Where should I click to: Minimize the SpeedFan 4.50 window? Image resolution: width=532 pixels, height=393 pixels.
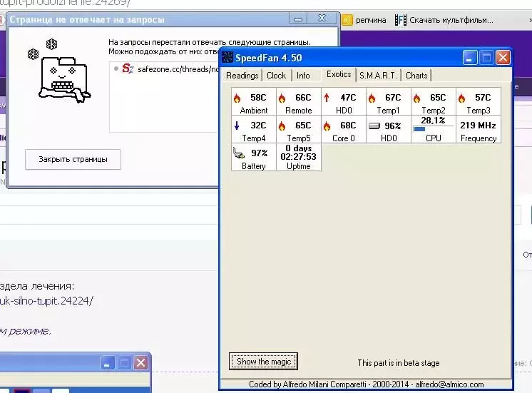tap(469, 58)
